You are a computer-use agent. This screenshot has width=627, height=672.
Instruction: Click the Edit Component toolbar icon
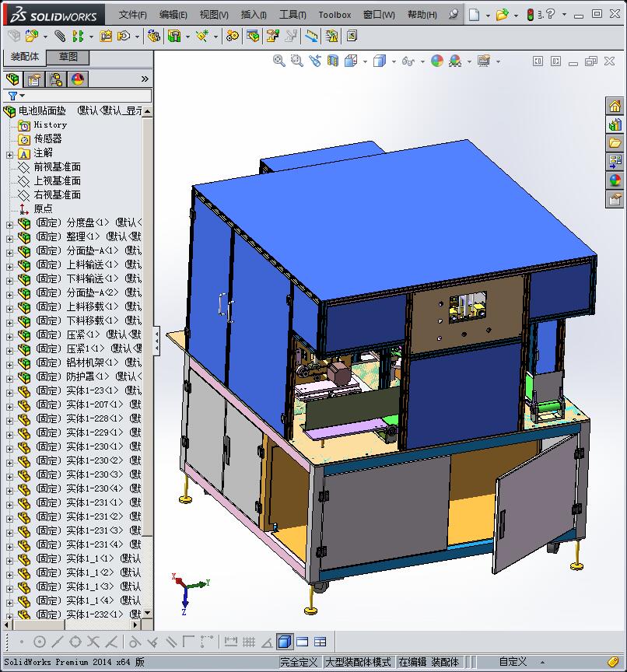tap(14, 36)
